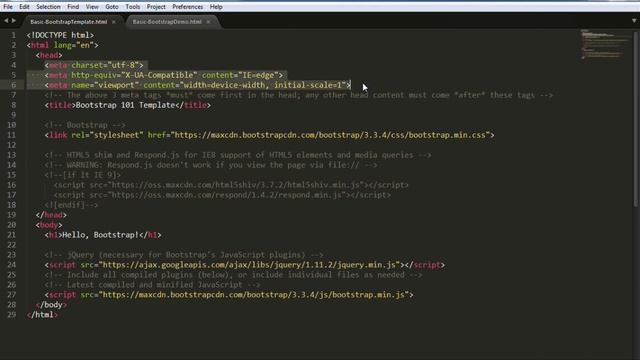Open the Tools menu
Screen dimensions: 640x360
point(132,7)
